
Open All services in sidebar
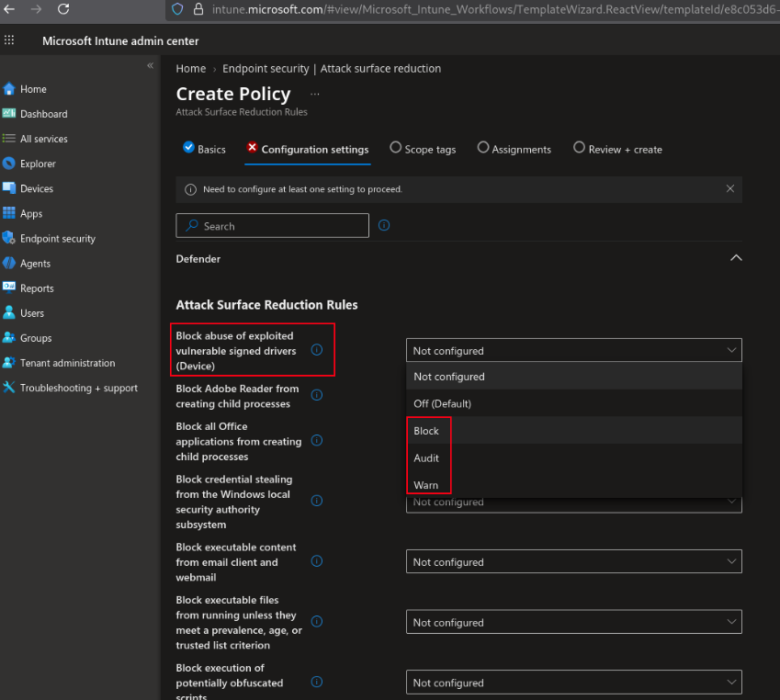point(44,139)
